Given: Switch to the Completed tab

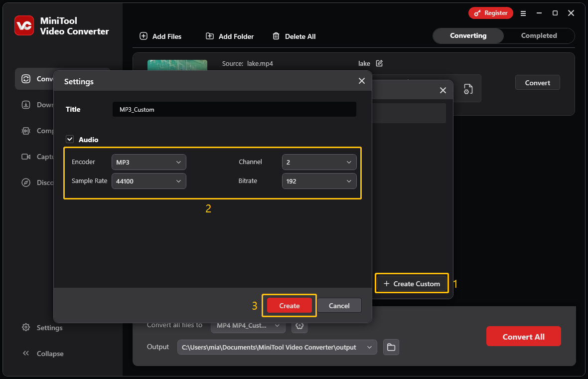Looking at the screenshot, I should pos(539,35).
